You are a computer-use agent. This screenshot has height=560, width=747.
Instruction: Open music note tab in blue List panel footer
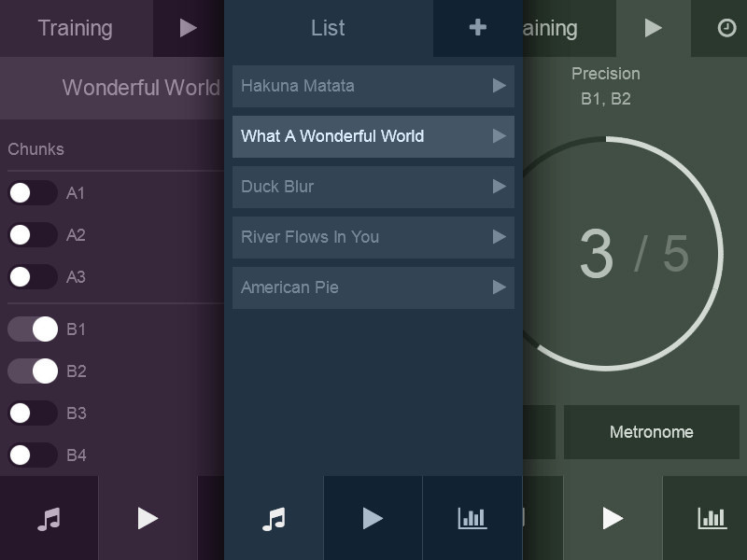[274, 519]
